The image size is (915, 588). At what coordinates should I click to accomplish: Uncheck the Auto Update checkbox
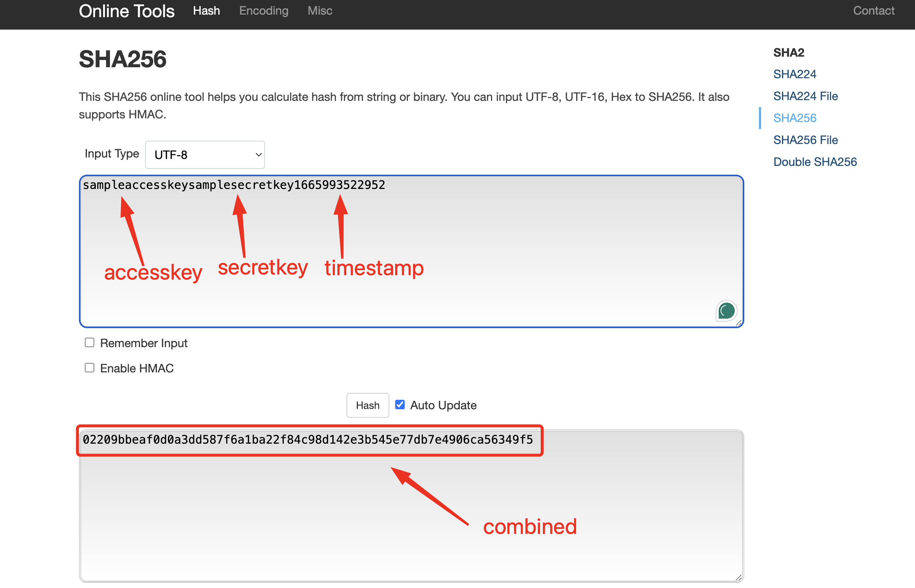pyautogui.click(x=400, y=405)
